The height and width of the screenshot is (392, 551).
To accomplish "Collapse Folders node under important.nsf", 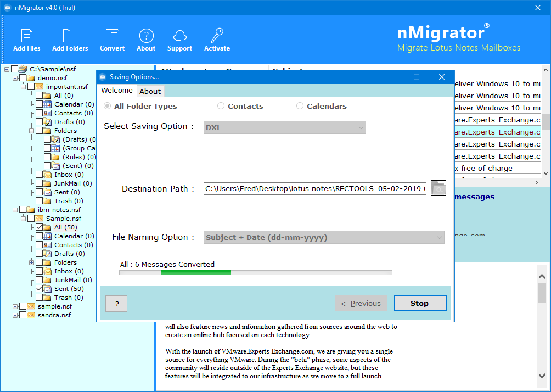I will click(31, 131).
